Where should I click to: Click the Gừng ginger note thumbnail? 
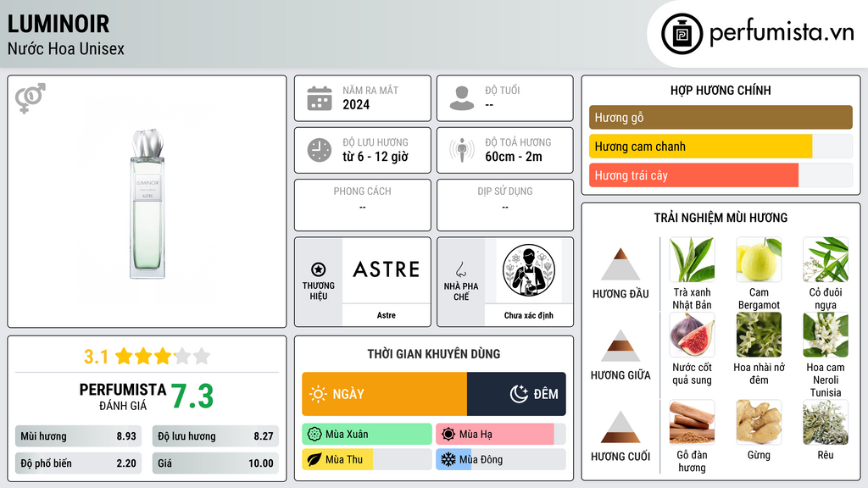pos(759,422)
